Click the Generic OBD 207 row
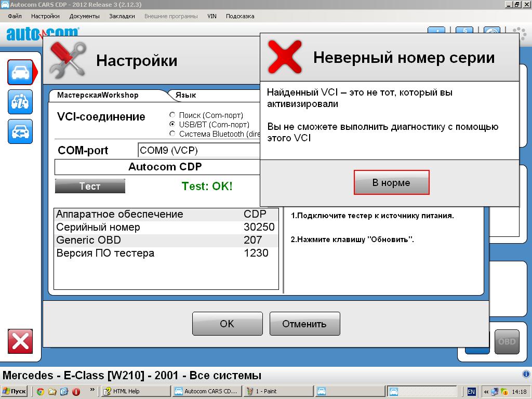This screenshot has height=399, width=532. pos(166,240)
